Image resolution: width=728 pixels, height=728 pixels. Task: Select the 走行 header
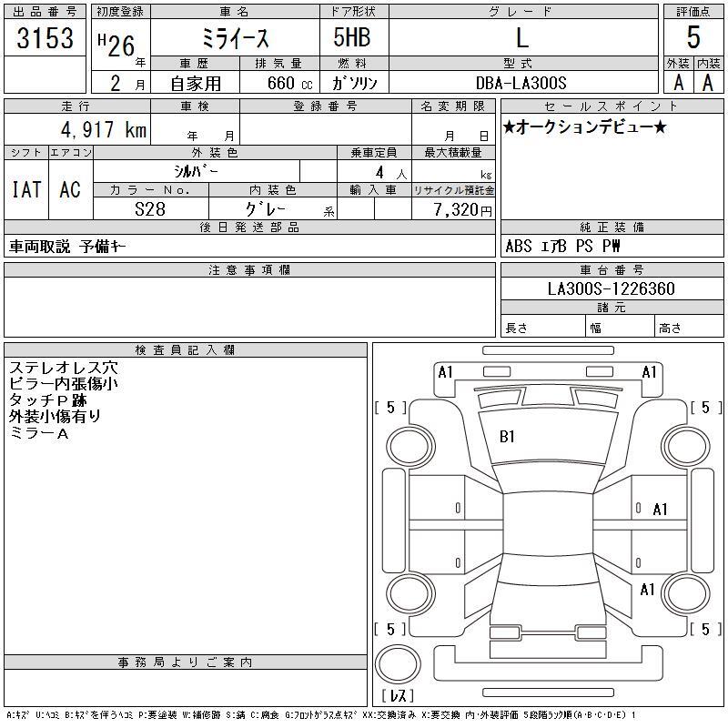(77, 106)
